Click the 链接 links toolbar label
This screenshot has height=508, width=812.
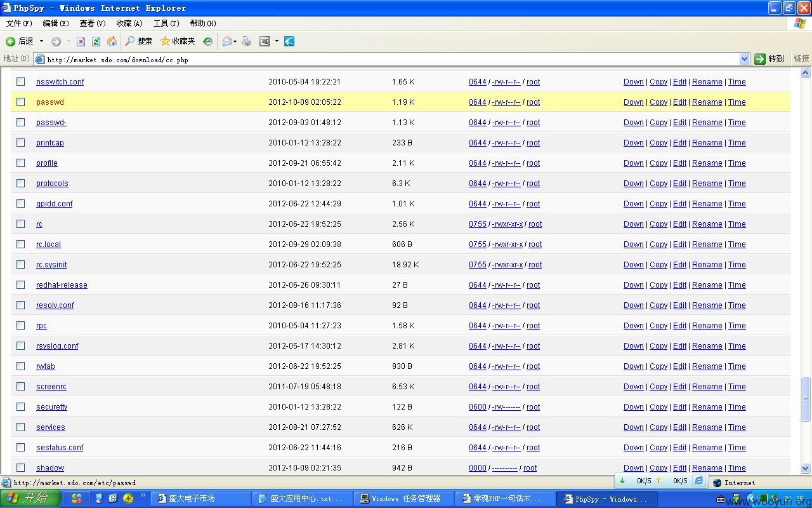coord(802,58)
